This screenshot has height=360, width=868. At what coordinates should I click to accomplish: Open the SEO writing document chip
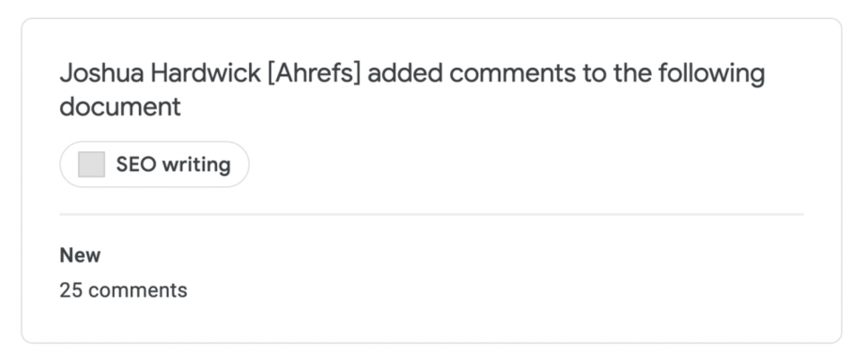pyautogui.click(x=154, y=164)
